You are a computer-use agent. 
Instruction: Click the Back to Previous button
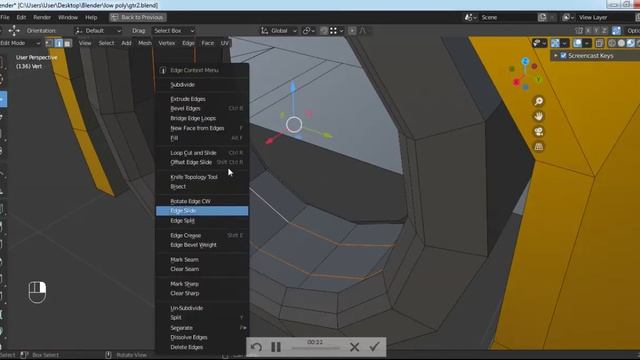[138, 17]
